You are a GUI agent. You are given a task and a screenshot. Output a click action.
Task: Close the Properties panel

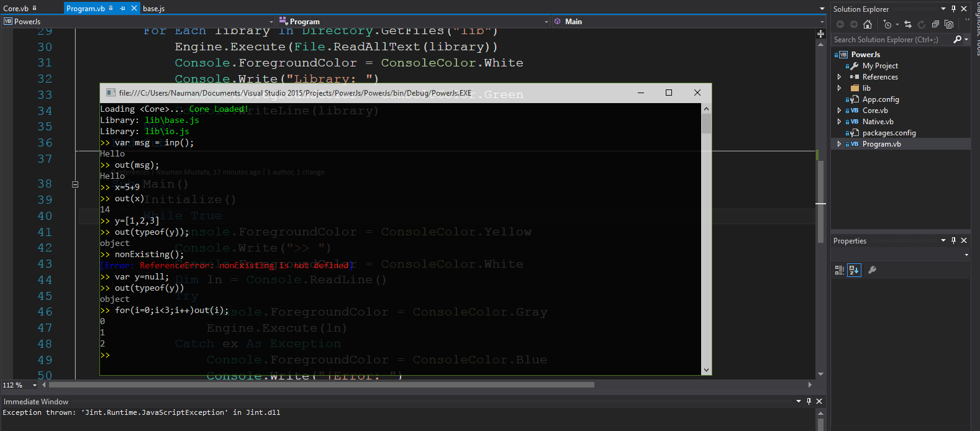[964, 240]
